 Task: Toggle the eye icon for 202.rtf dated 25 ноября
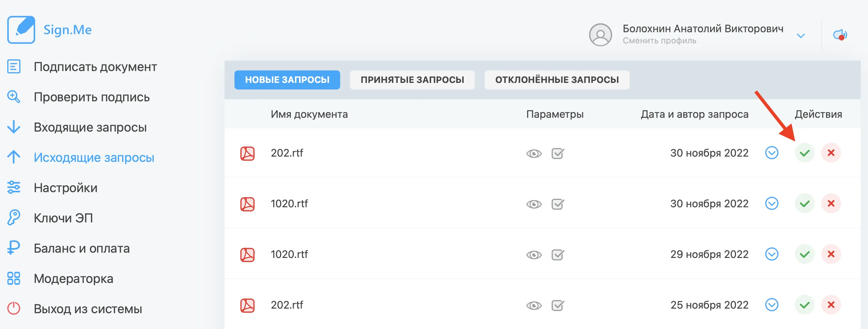pyautogui.click(x=534, y=305)
